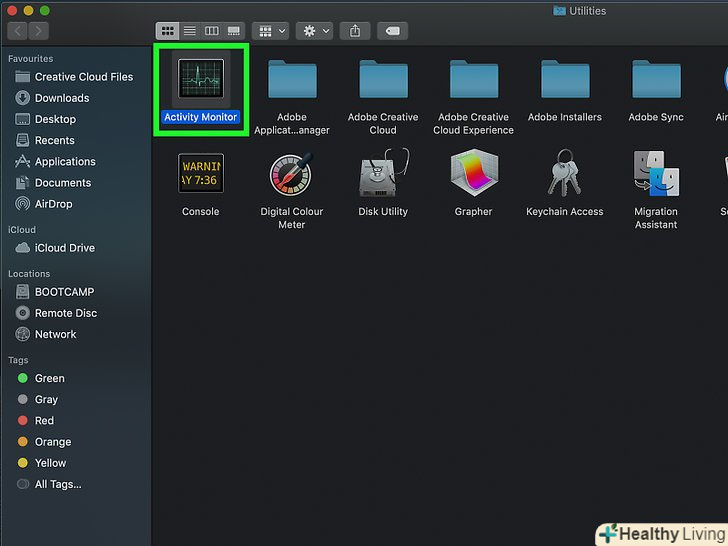Open Migration Assistant icon
The width and height of the screenshot is (728, 546).
tap(656, 175)
